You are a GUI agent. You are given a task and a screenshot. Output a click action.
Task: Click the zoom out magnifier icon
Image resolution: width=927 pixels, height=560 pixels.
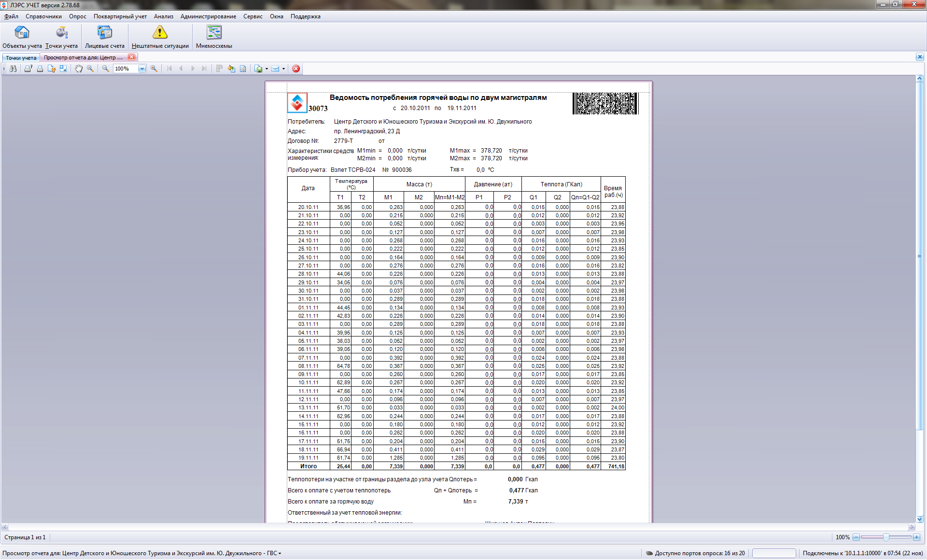coord(105,69)
